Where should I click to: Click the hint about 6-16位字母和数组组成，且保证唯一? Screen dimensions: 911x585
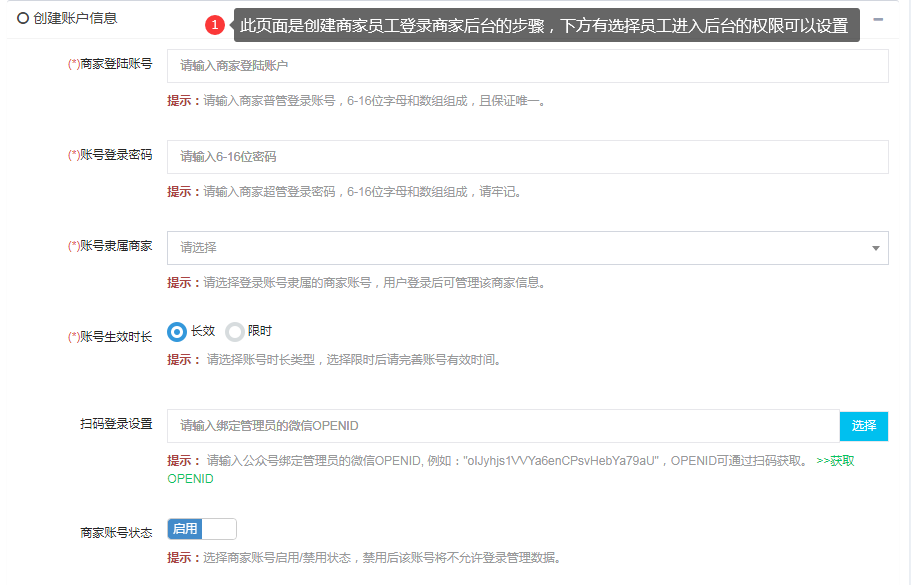click(357, 101)
